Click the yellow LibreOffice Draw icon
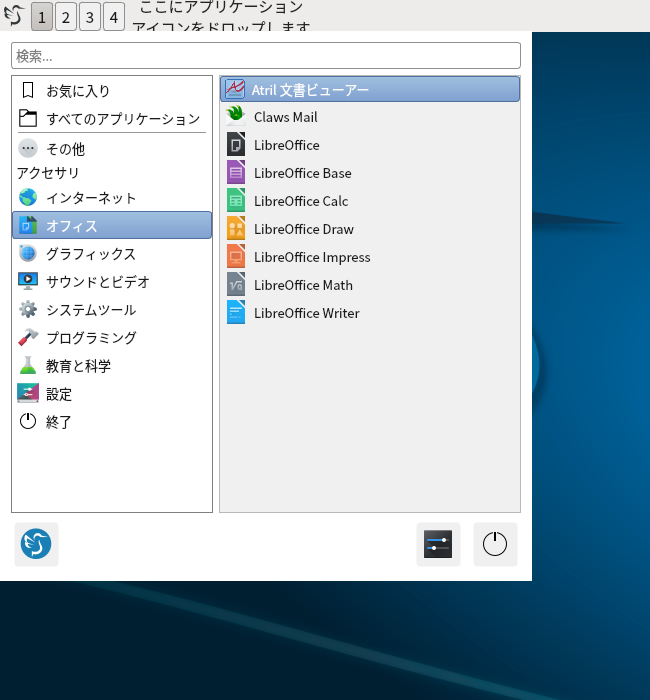This screenshot has width=650, height=700. point(236,228)
